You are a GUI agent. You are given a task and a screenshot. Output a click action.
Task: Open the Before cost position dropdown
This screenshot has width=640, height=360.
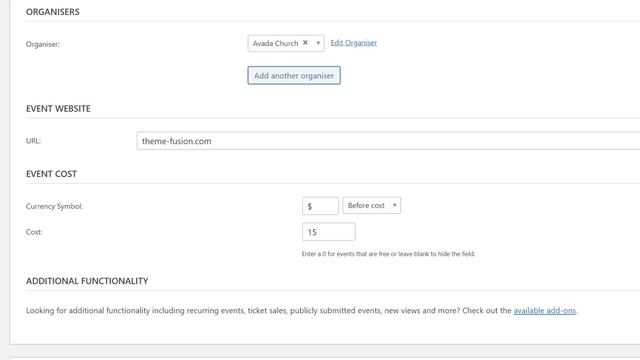click(x=371, y=205)
